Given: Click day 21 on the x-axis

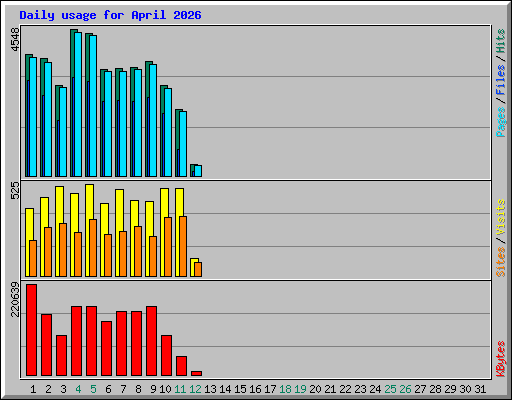Looking at the screenshot, I should click(x=330, y=389).
